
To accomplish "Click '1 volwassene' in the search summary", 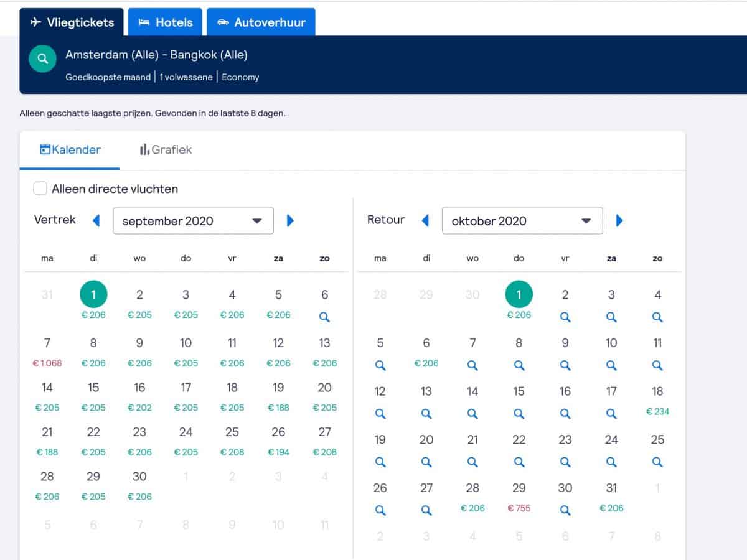I will (186, 77).
